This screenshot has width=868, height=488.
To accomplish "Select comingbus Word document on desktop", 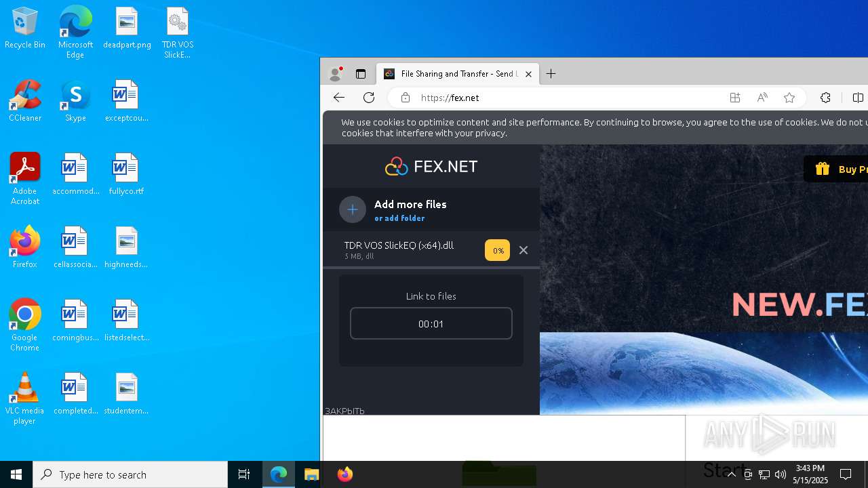I will 75,321.
